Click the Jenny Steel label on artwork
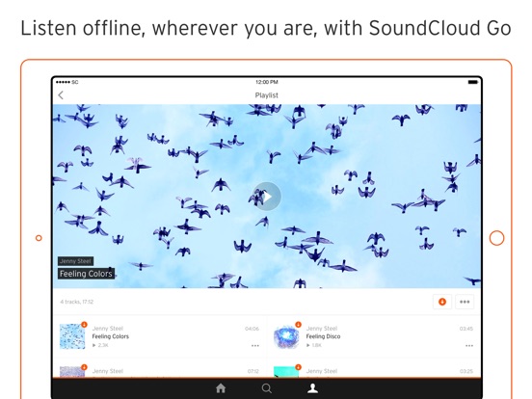The image size is (532, 399). point(76,261)
